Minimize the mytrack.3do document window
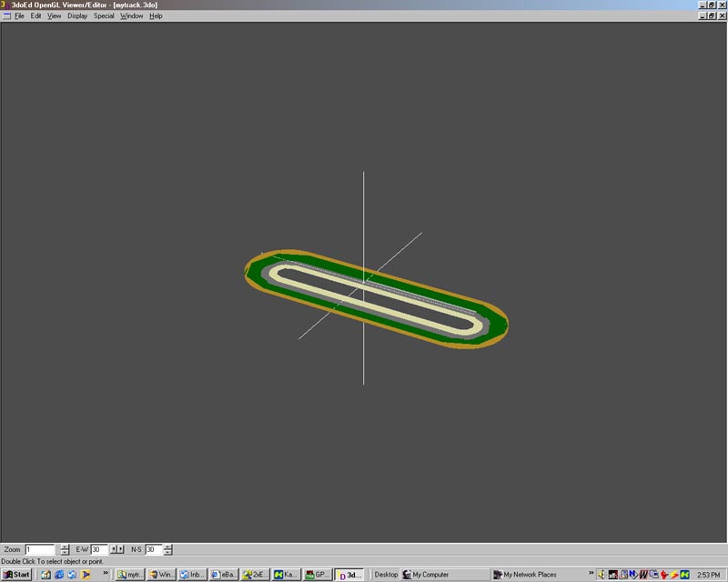 click(703, 15)
